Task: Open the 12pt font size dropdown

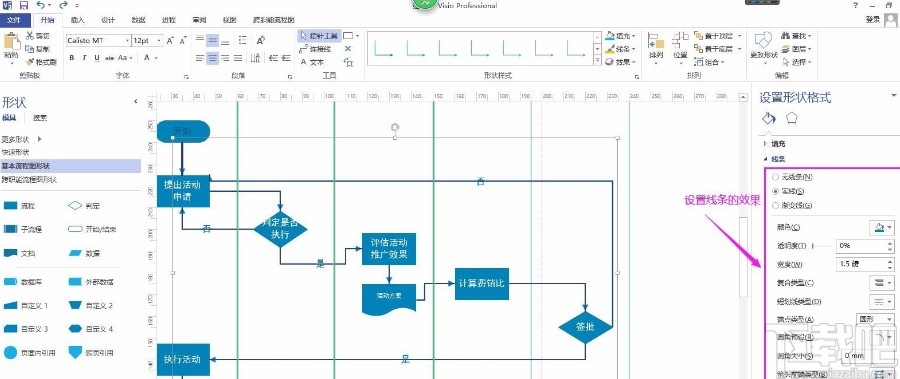Action: 160,41
